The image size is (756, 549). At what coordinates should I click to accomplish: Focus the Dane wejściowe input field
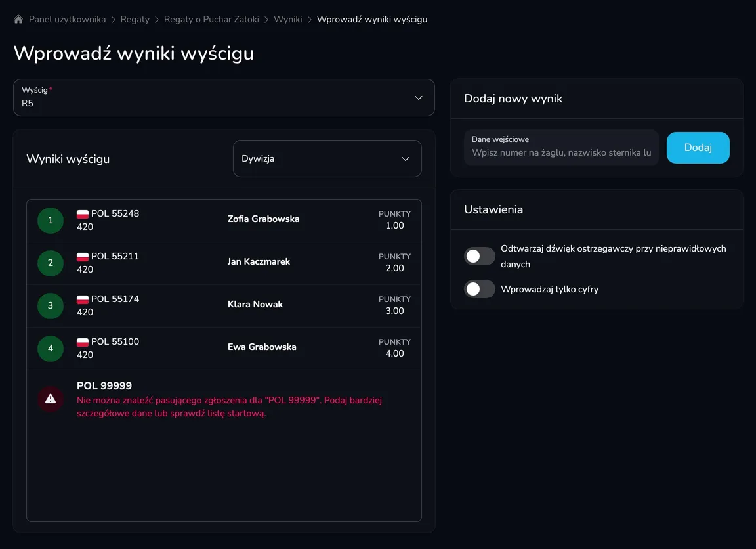561,147
